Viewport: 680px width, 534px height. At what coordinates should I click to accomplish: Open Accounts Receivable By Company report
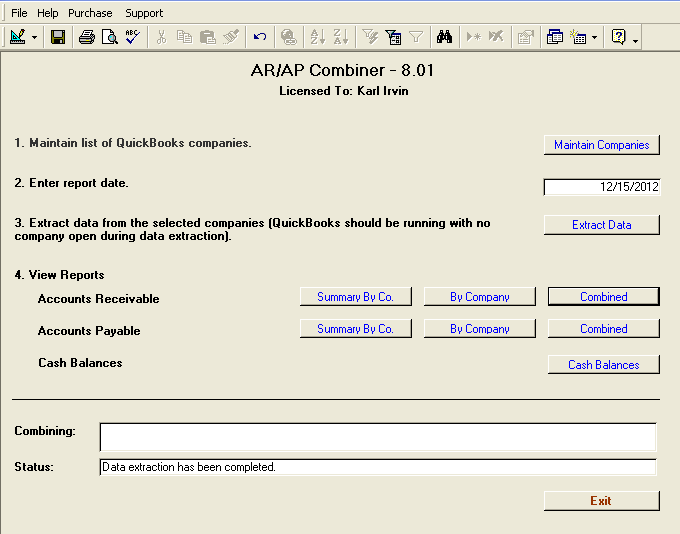480,297
